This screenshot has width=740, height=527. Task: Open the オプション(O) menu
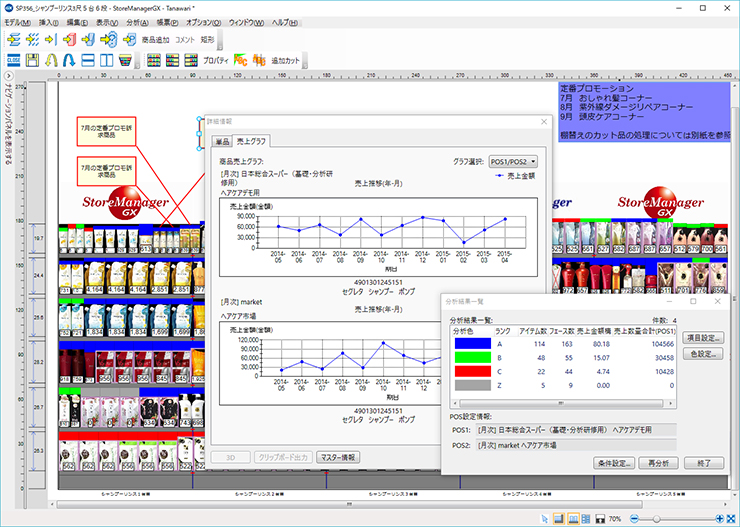[204, 22]
